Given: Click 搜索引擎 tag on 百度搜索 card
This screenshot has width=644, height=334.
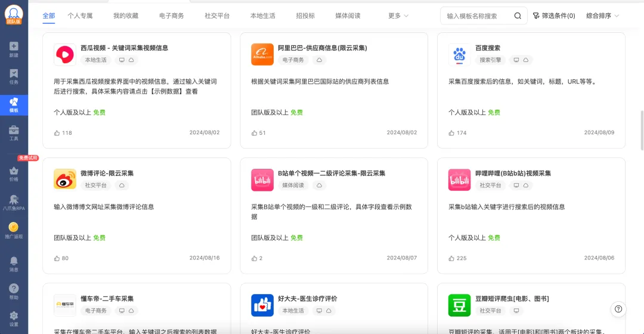Looking at the screenshot, I should coord(490,60).
